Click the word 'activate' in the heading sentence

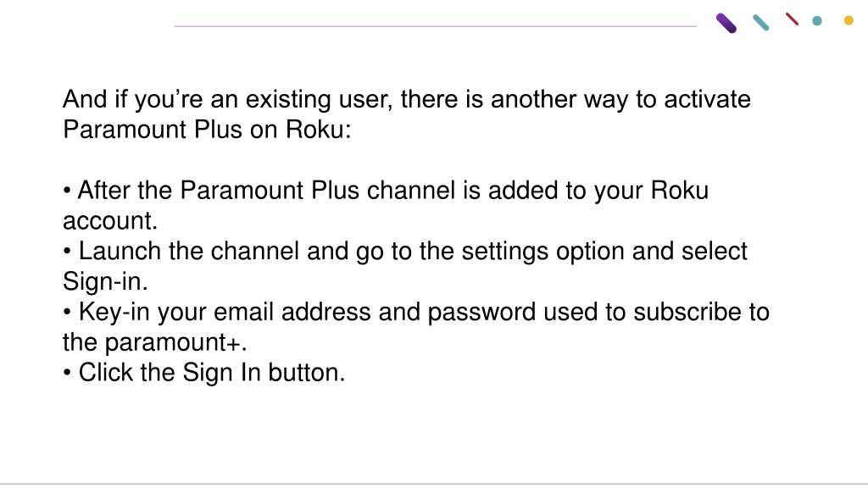pos(707,100)
